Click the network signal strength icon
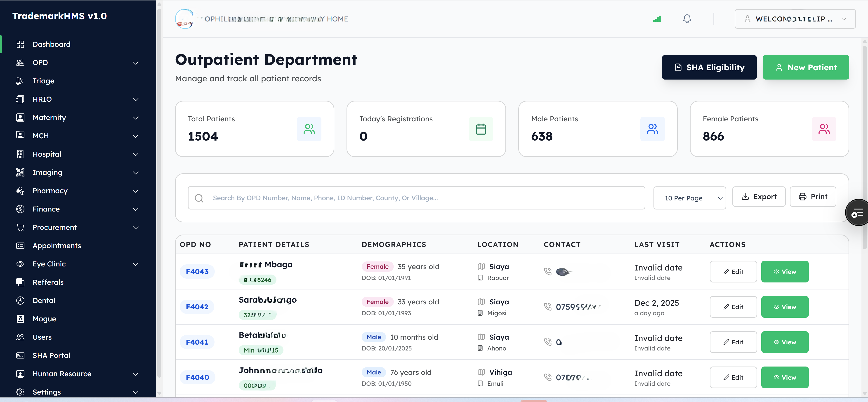868x402 pixels. coord(657,19)
